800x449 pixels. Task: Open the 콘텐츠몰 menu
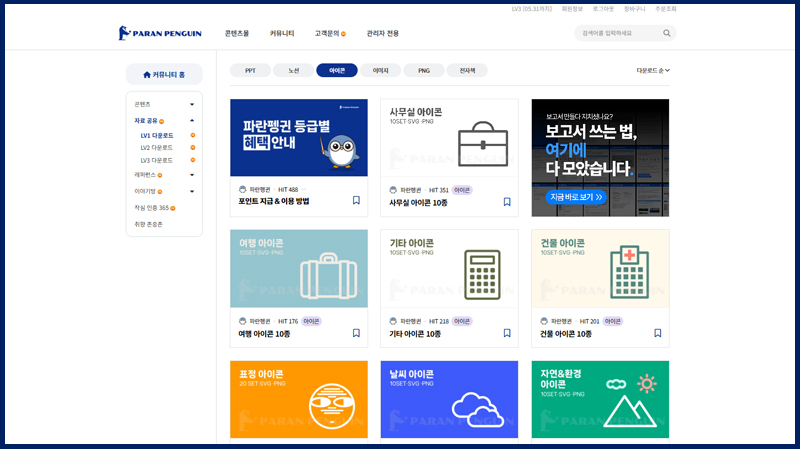tap(237, 33)
